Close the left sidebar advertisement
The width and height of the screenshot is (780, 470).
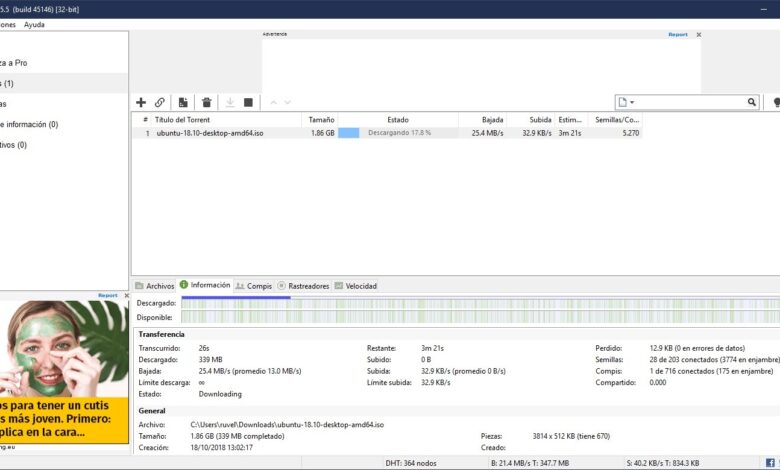126,296
